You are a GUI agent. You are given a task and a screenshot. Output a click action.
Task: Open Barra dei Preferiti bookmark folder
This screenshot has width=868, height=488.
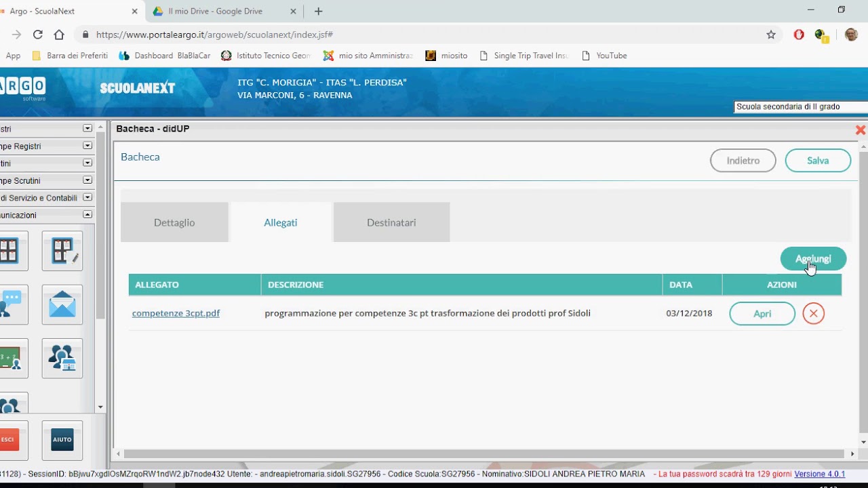click(70, 56)
